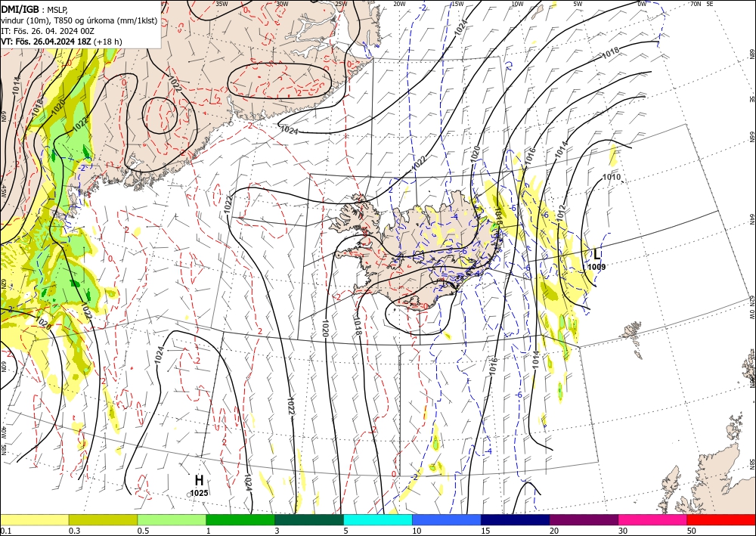Click the red 50+ mm legend swatch
756x536 pixels.
coord(721,519)
